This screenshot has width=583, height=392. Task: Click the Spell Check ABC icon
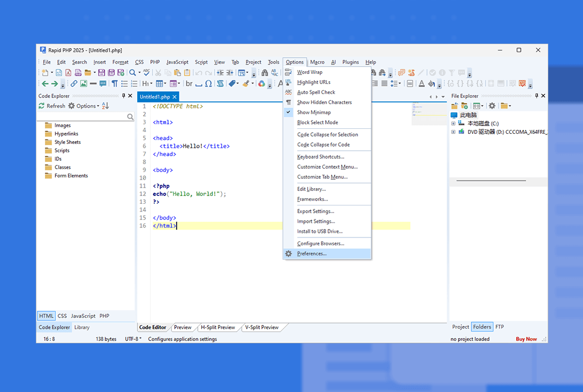click(x=147, y=72)
